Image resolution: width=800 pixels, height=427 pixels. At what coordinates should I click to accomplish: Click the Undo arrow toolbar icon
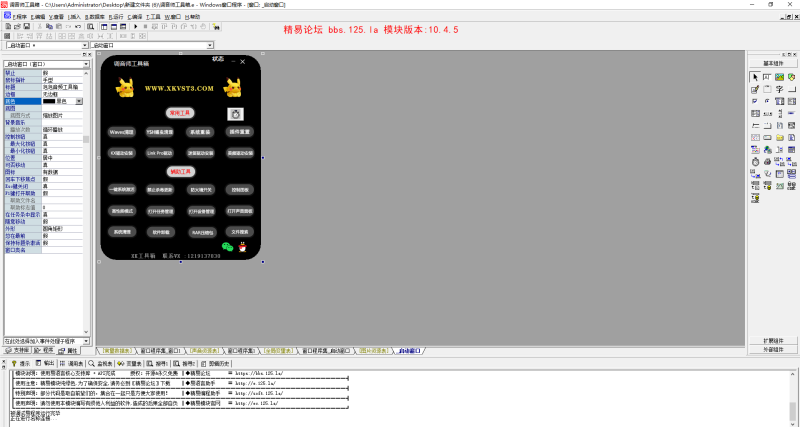click(78, 27)
